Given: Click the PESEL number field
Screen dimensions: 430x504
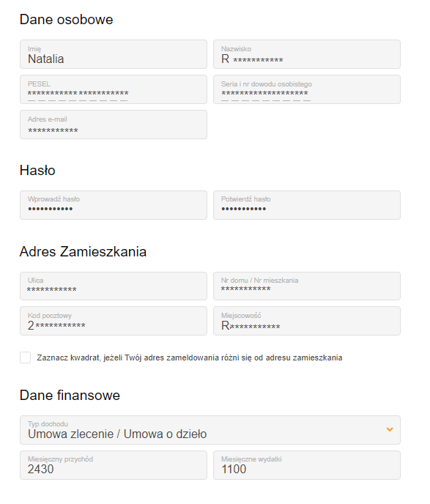Looking at the screenshot, I should tap(114, 89).
